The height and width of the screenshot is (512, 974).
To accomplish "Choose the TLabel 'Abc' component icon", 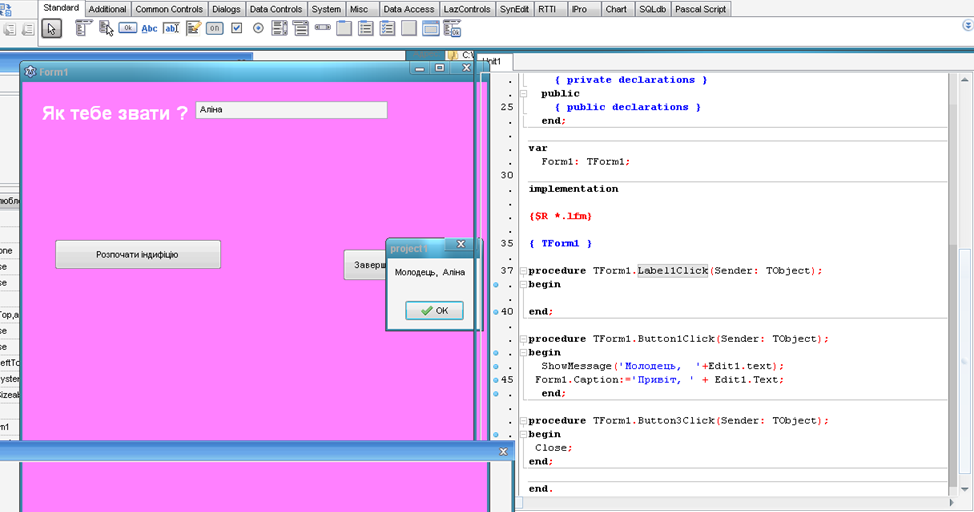I will pyautogui.click(x=149, y=29).
